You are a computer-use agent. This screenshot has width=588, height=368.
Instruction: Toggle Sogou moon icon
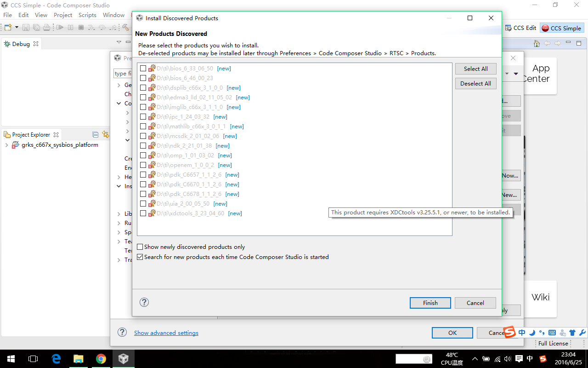coord(532,333)
